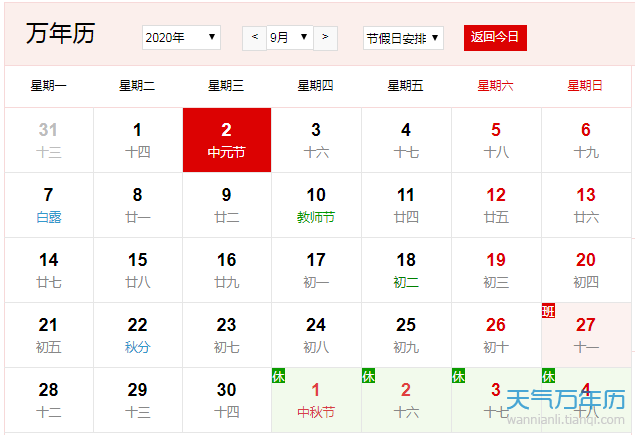Select September 19 初三
The width and height of the screenshot is (635, 435).
point(496,270)
